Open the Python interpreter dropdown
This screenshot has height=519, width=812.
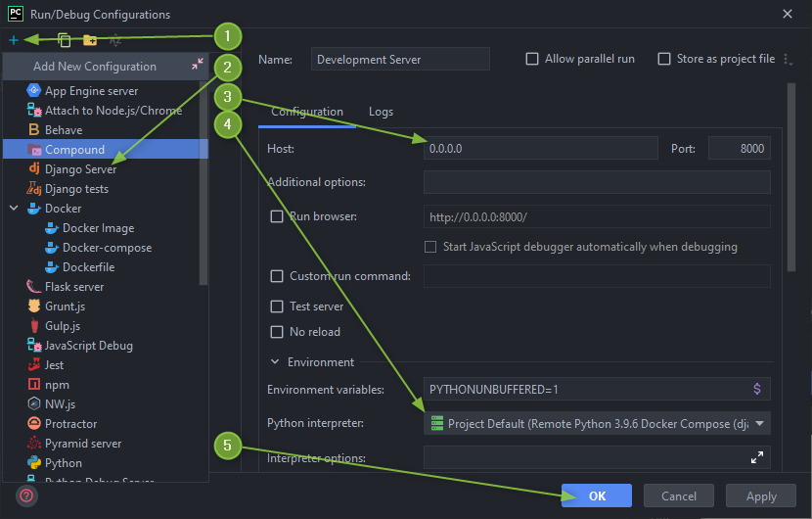tap(758, 424)
